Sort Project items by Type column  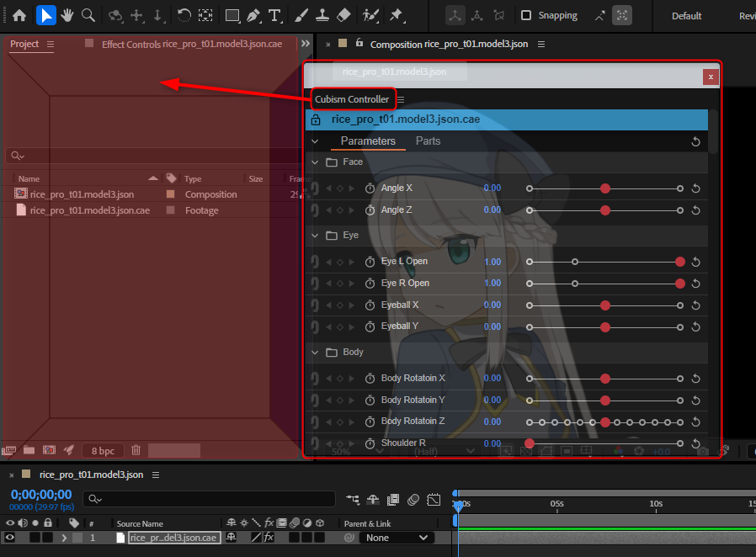pos(193,178)
